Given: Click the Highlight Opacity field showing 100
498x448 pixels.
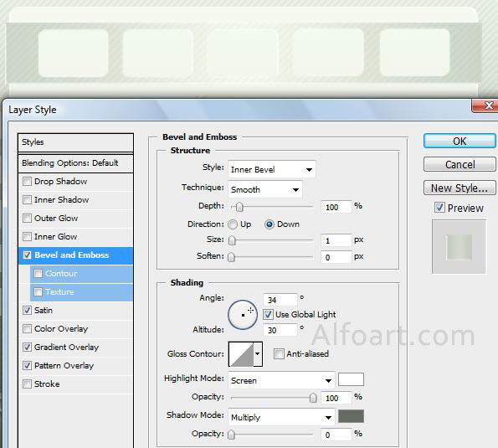Looking at the screenshot, I should [336, 398].
